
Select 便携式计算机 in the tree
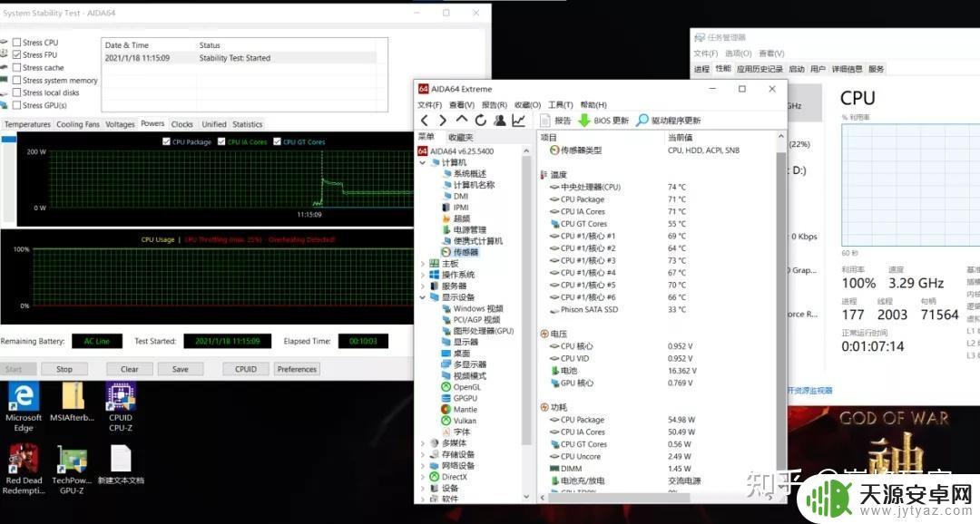(473, 241)
